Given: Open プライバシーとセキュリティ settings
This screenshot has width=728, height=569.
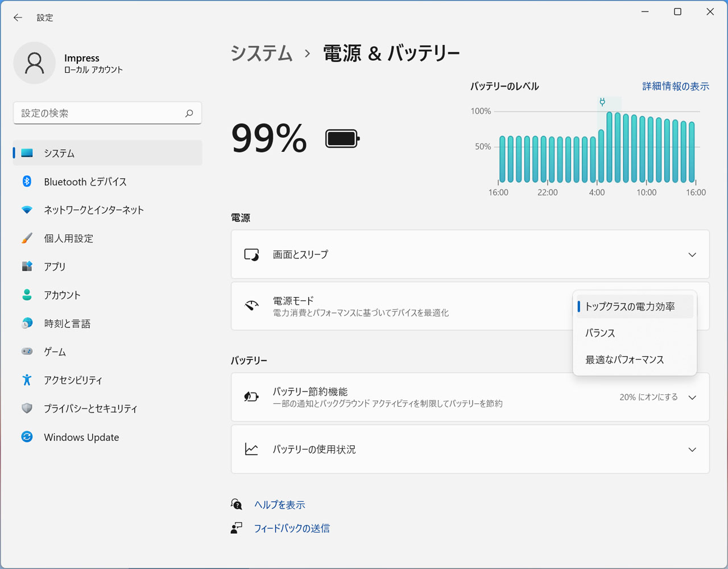Looking at the screenshot, I should [x=91, y=409].
